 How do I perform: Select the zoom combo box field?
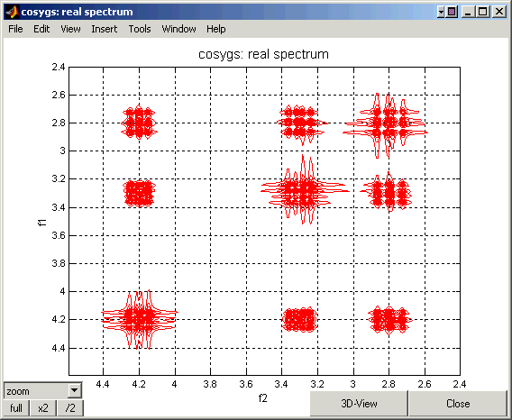(42, 390)
